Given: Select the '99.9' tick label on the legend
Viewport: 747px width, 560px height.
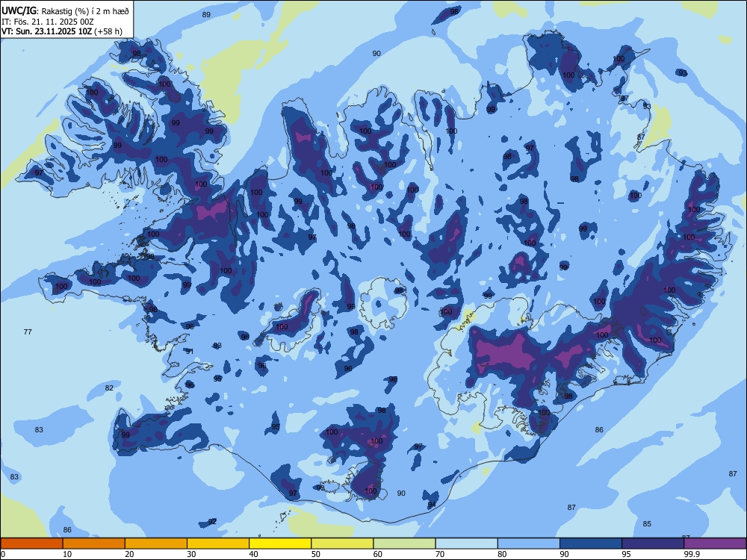Looking at the screenshot, I should (x=691, y=554).
